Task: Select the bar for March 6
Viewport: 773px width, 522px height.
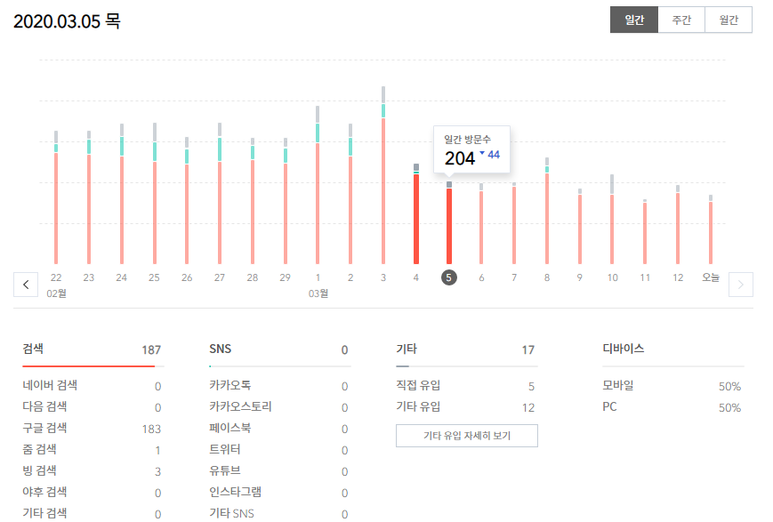Action: tap(481, 224)
